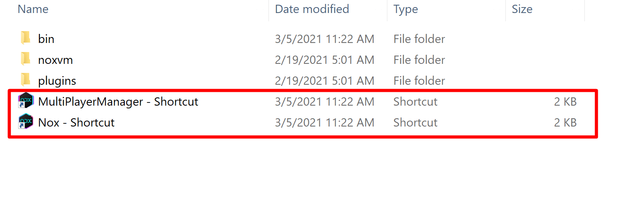644x203 pixels.
Task: Click the noxvm folder's File folder type
Action: [419, 60]
